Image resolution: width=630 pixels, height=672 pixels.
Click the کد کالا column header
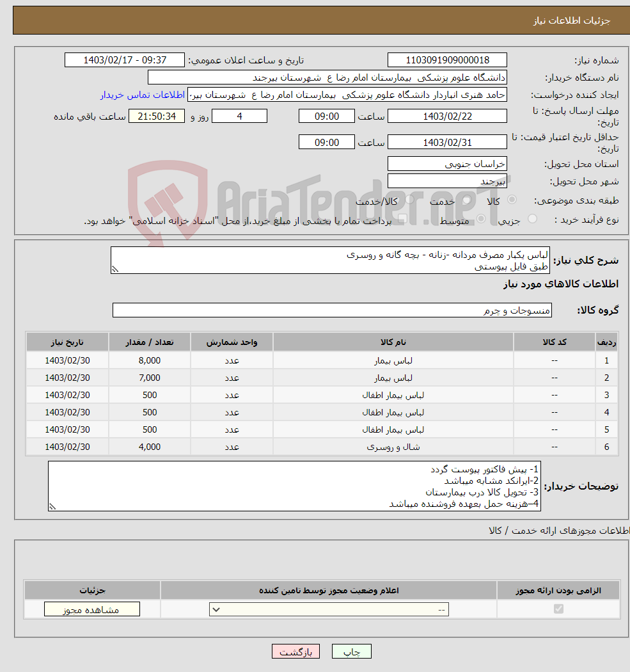coord(555,342)
